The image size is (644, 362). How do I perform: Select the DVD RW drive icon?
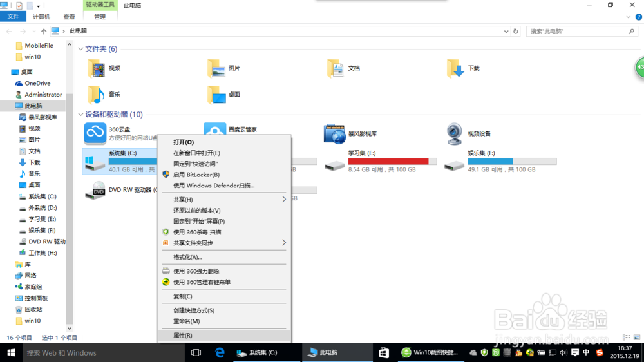pos(95,190)
